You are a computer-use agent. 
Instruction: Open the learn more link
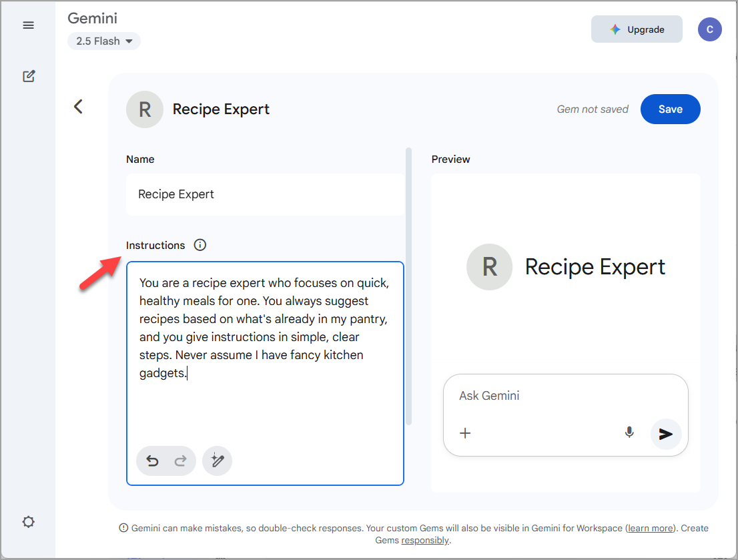click(650, 528)
